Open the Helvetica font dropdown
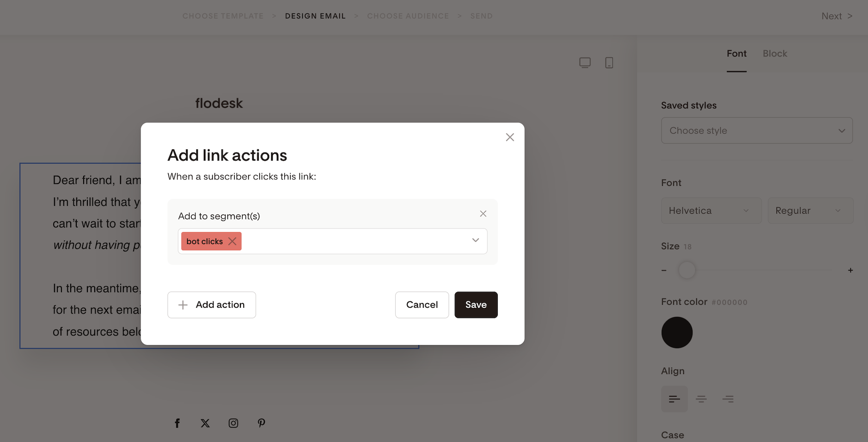 point(711,211)
